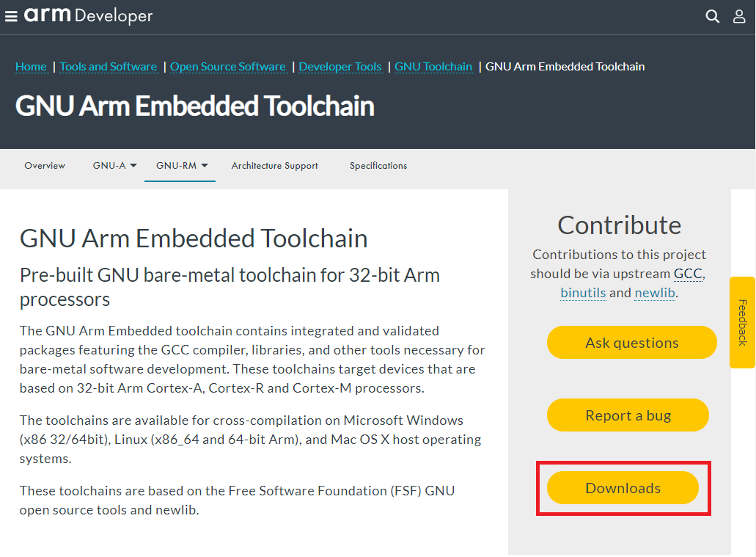This screenshot has height=557, width=756.
Task: Navigate to Developer Tools breadcrumb
Action: coord(340,67)
